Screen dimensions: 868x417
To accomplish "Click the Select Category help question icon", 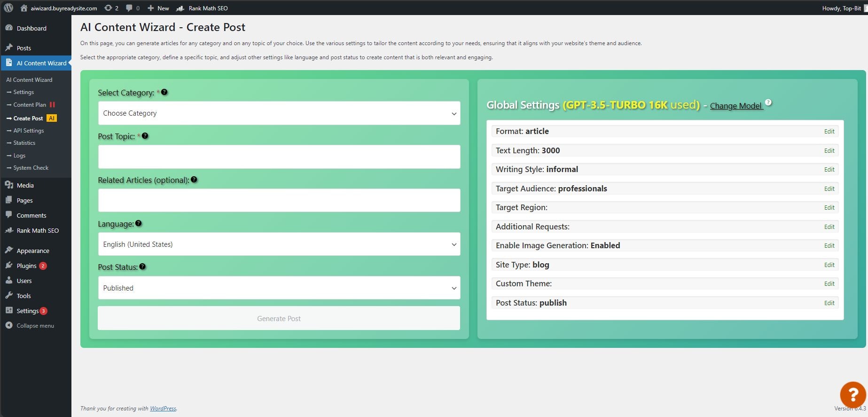I will (x=164, y=92).
